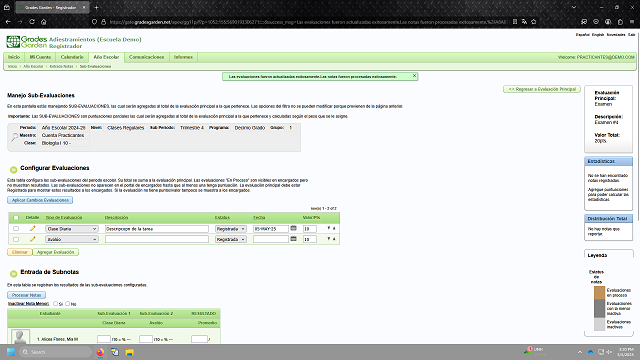Open browser application menu

(x=632, y=22)
